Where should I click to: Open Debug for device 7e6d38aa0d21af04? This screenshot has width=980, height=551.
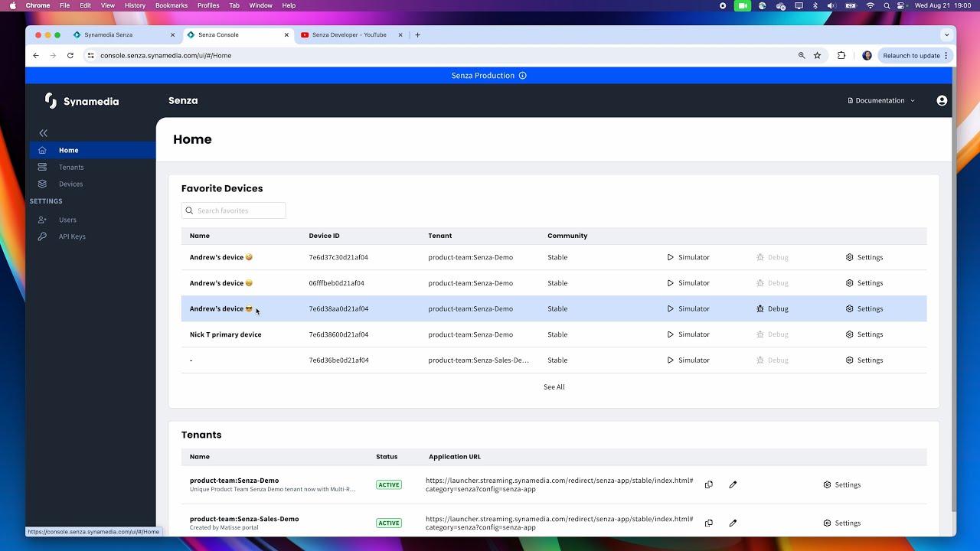(x=772, y=308)
